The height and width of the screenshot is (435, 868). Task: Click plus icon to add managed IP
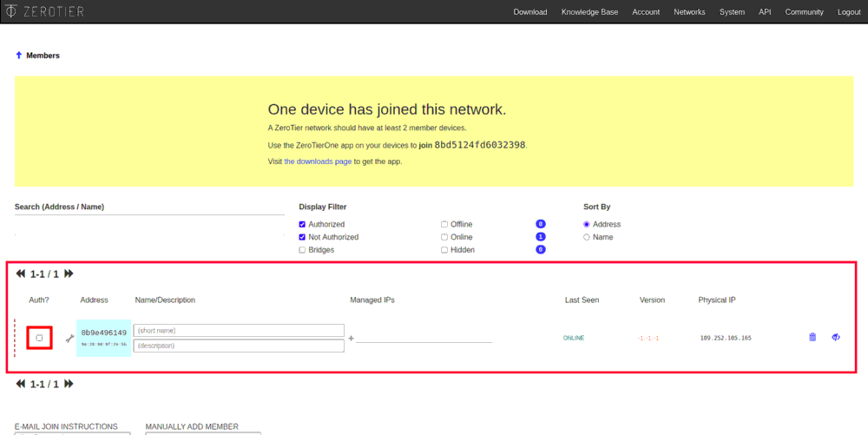(x=352, y=338)
